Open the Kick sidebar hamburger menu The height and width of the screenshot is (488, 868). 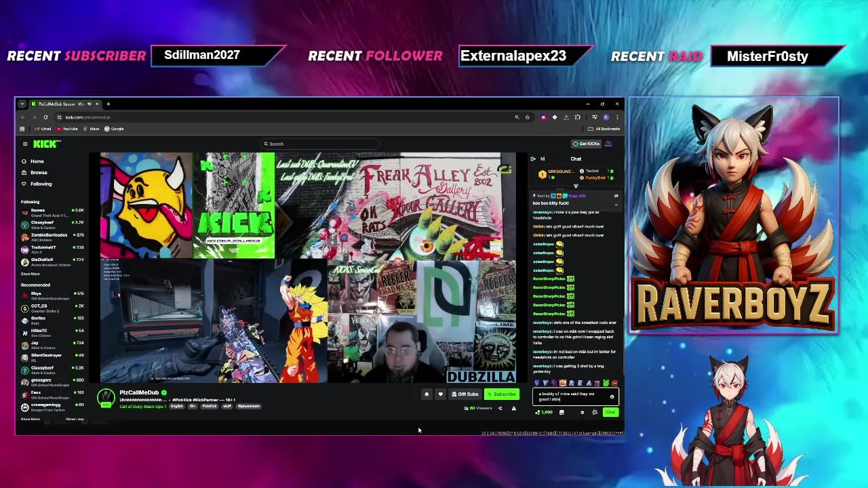point(25,144)
